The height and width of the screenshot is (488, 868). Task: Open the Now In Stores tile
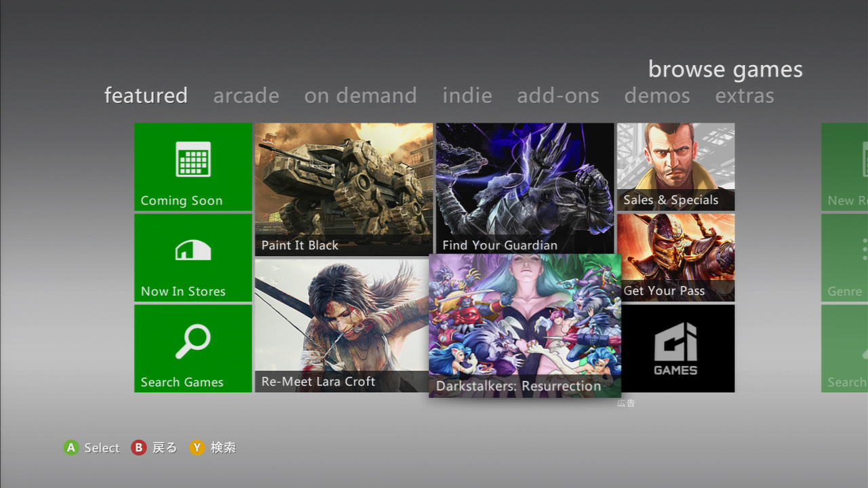(193, 258)
